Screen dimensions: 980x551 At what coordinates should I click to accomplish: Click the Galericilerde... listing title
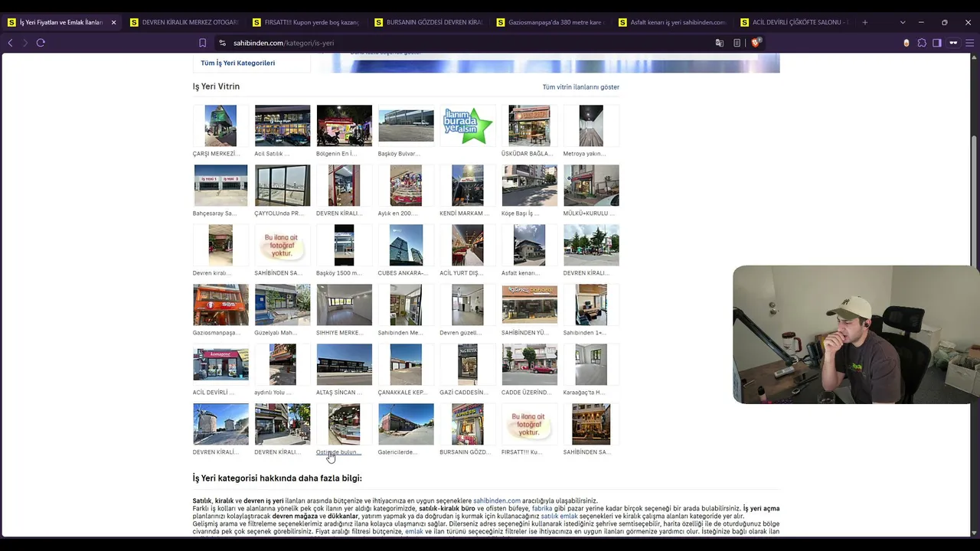397,452
